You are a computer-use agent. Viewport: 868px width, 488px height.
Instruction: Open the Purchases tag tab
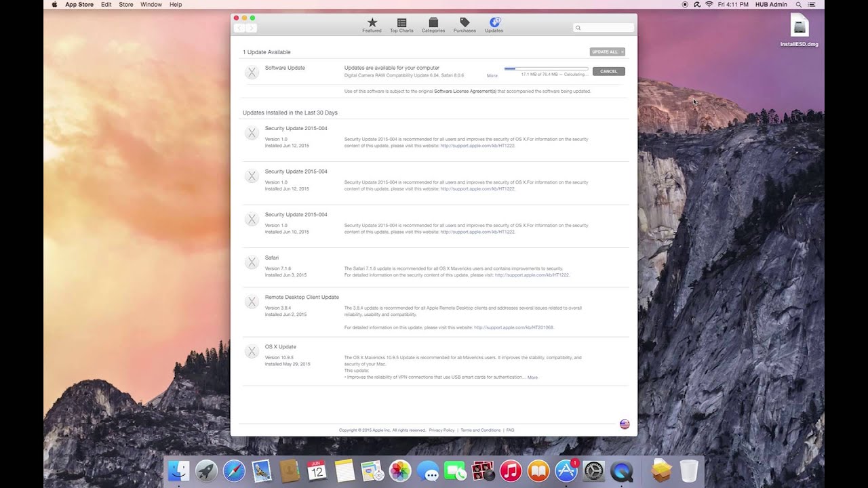pos(465,25)
